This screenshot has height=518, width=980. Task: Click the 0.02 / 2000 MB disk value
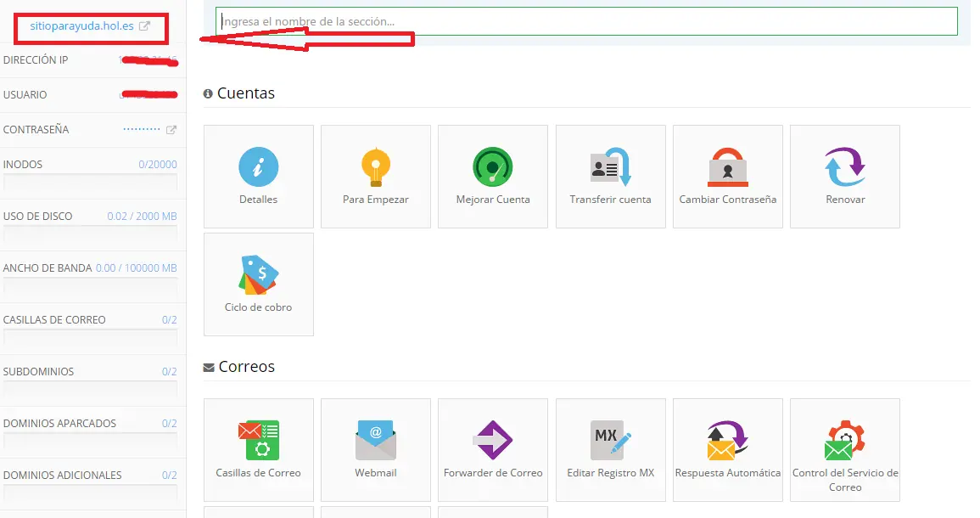142,217
